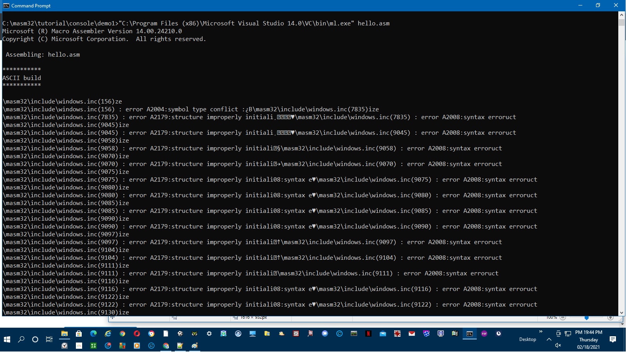Click the Copyright (C) Microsoft Corporation line
The image size is (632, 364).
coord(104,39)
